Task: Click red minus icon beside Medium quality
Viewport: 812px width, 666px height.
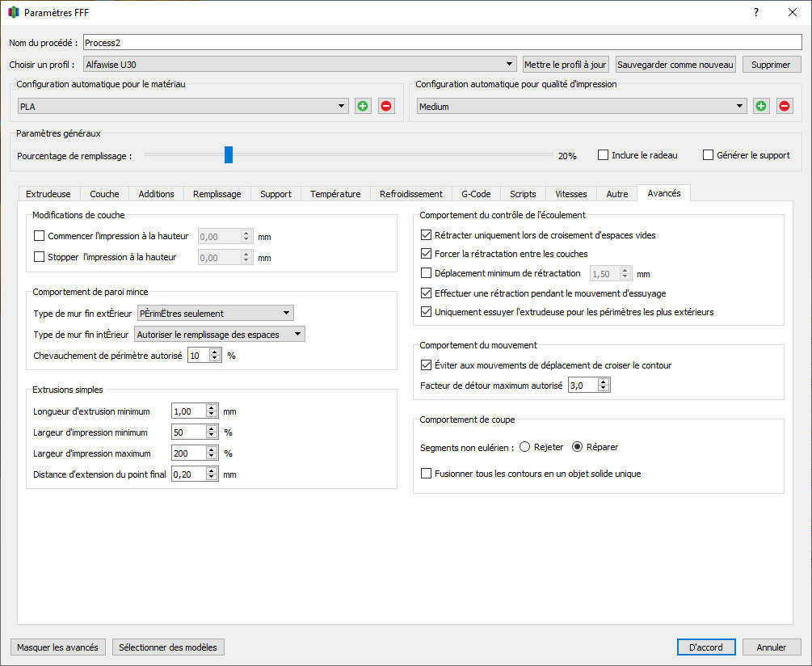Action: pyautogui.click(x=785, y=106)
